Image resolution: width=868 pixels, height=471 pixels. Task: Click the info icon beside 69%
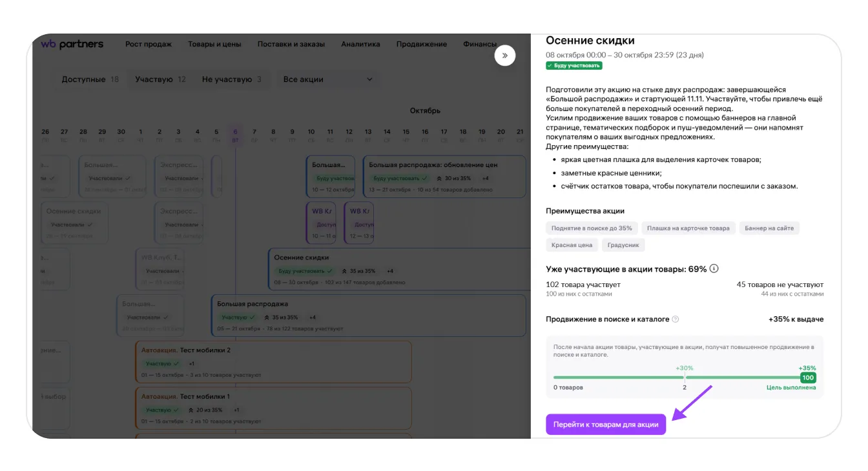click(x=714, y=269)
